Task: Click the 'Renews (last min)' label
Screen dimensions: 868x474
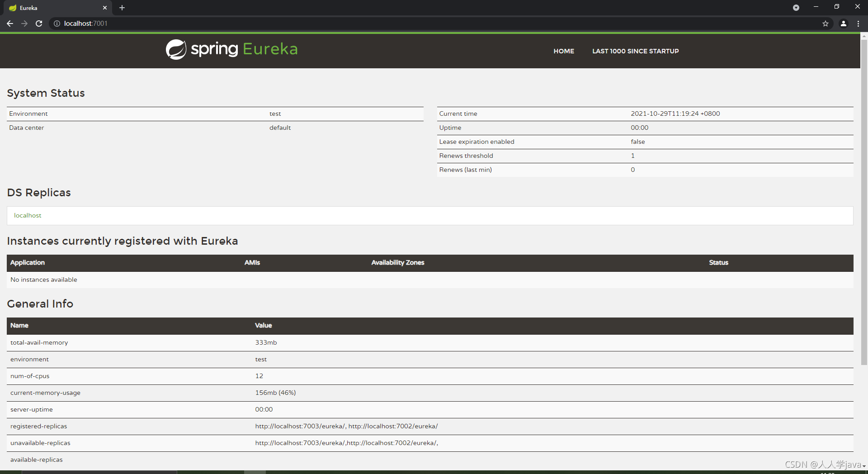Action: 466,170
